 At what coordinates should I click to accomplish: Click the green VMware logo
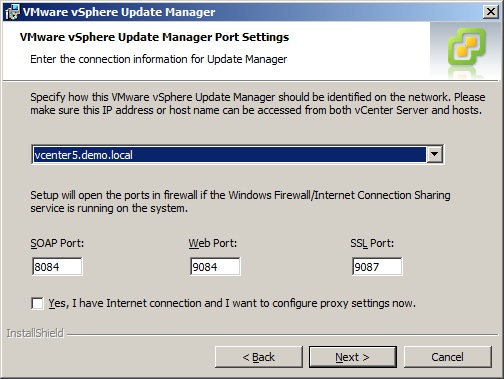pyautogui.click(x=467, y=46)
